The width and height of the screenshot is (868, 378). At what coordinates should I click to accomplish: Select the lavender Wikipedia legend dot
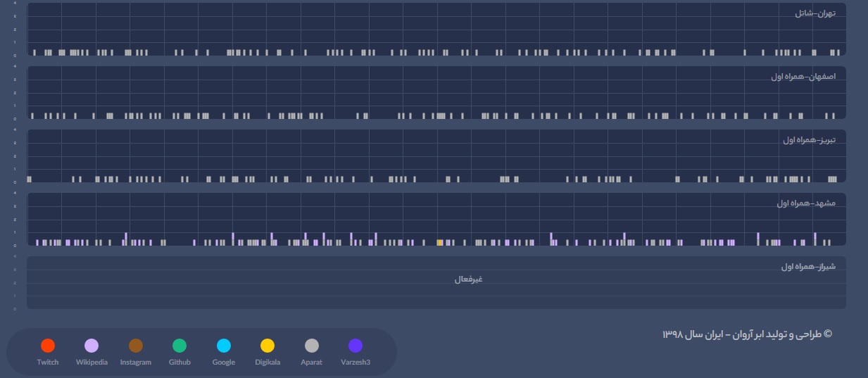tap(92, 346)
